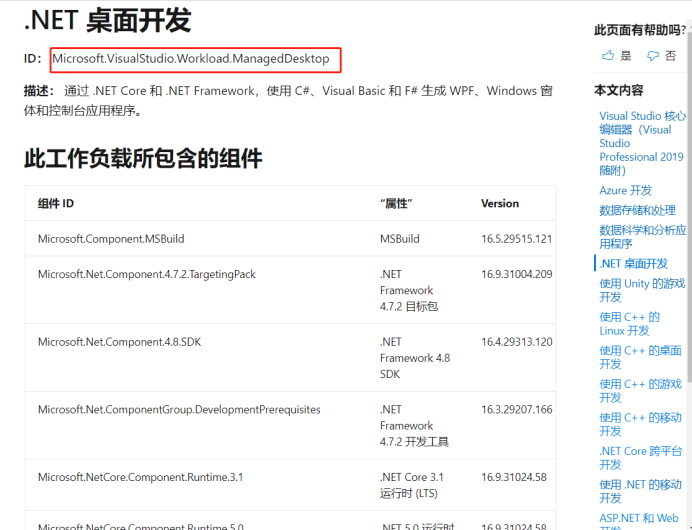Click the thumbs-up 是 feedback icon

click(x=608, y=56)
